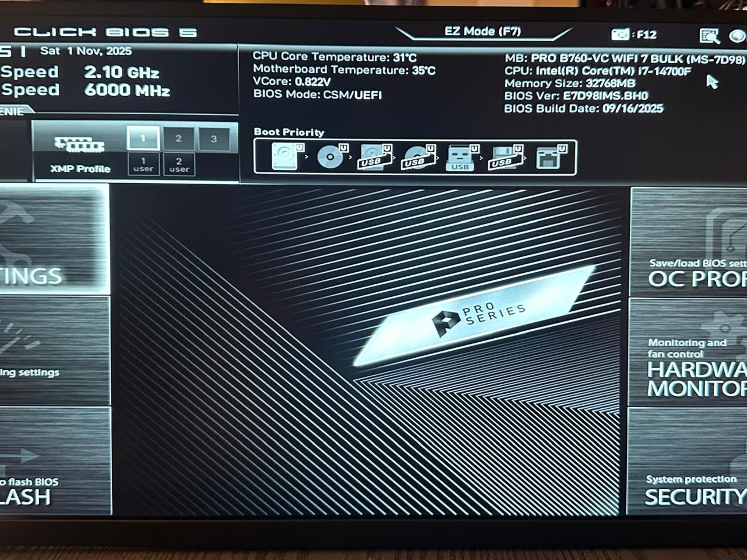Switch to EZ Mode (F7)

(x=483, y=31)
